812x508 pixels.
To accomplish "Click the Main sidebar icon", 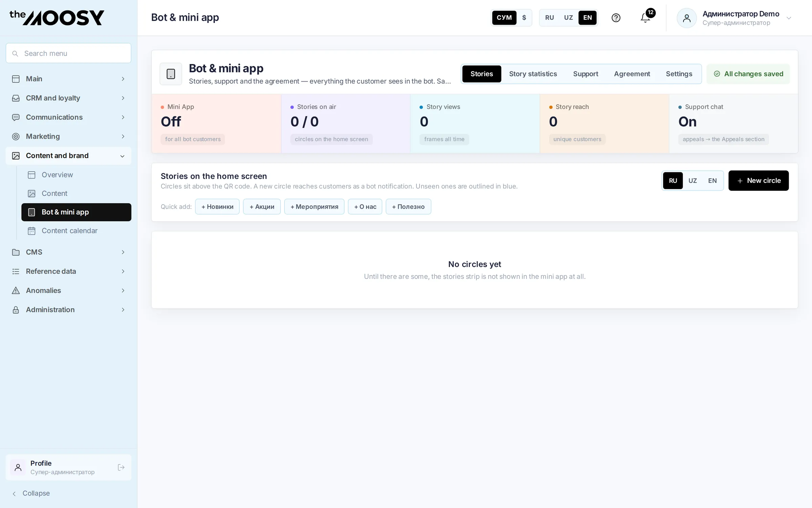I will [16, 79].
